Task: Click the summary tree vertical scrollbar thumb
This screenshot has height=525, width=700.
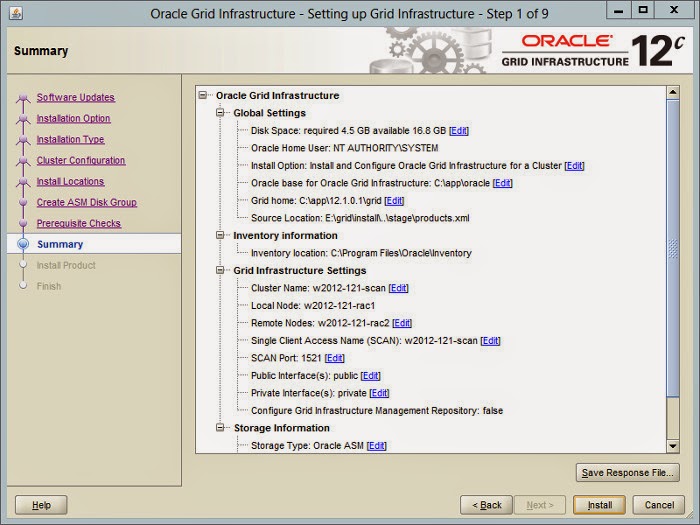Action: pyautogui.click(x=673, y=248)
